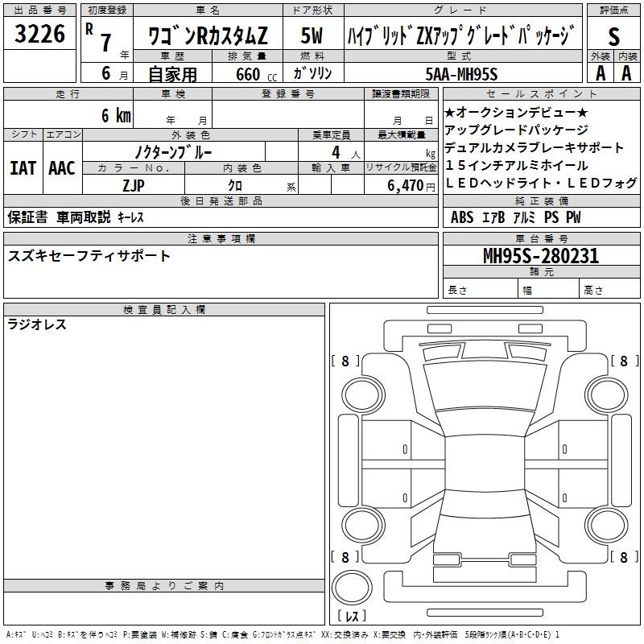Select the model code 5AA-MH95S
Screen dimensions: 644x644
(461, 74)
